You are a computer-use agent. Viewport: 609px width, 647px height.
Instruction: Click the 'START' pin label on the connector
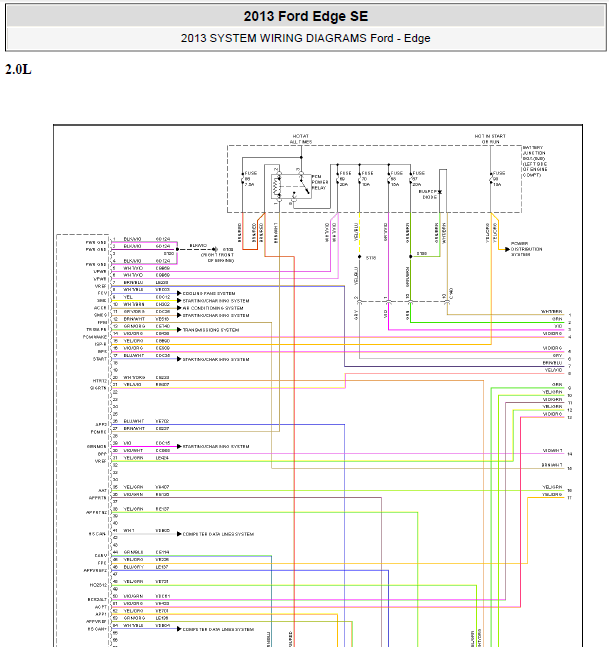tap(99, 359)
